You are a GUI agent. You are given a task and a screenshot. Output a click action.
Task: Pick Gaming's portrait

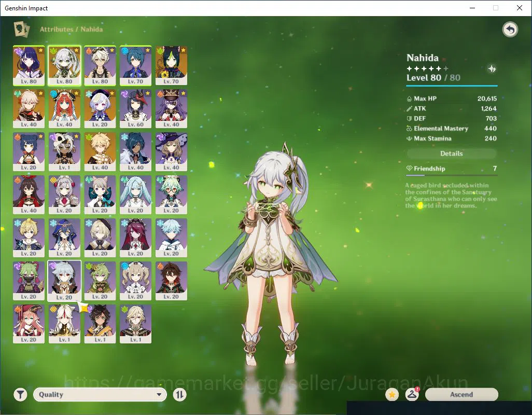171,281
